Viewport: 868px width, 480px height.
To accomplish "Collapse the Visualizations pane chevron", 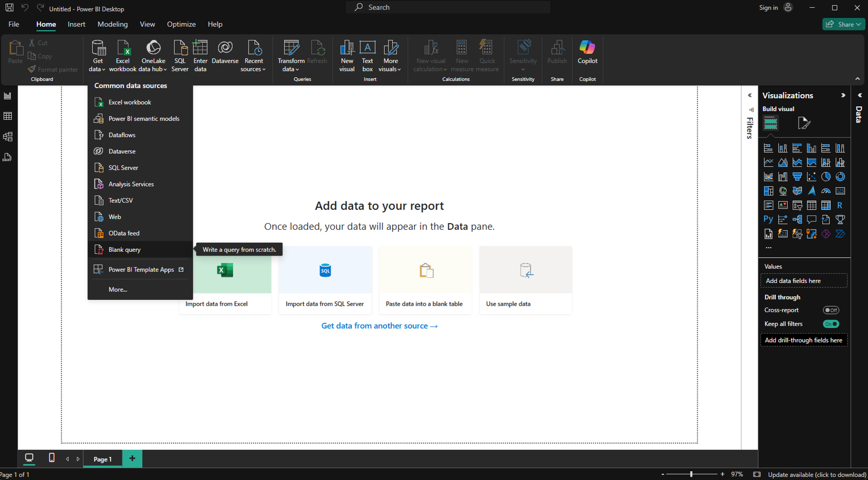I will (843, 96).
